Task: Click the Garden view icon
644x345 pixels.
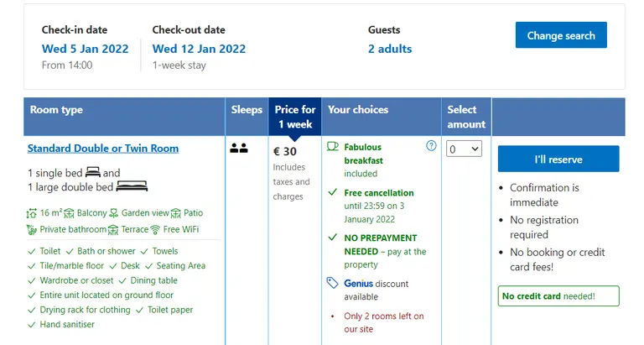Action: (115, 213)
